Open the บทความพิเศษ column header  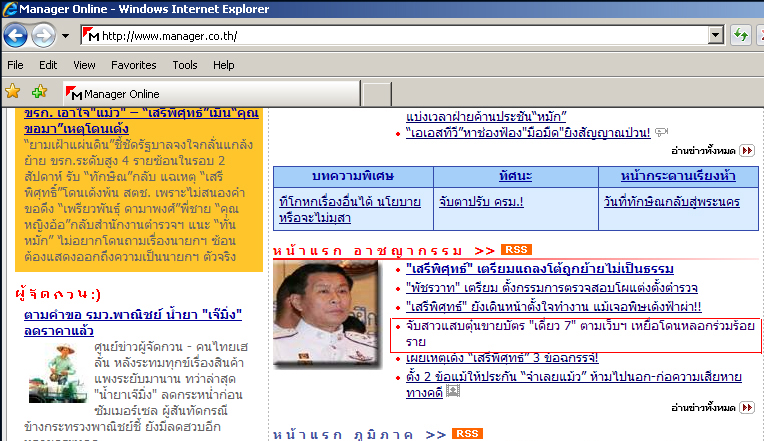353,176
